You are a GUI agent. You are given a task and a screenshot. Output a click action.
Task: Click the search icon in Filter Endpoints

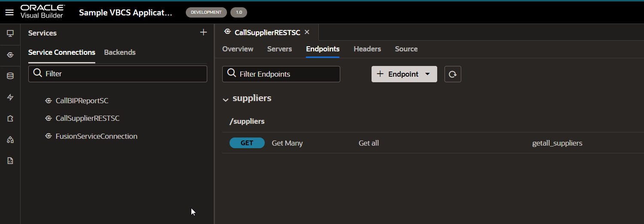pos(232,74)
